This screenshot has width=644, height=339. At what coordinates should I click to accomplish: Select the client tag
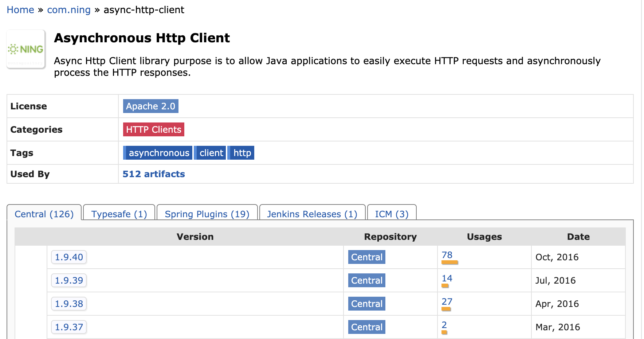pyautogui.click(x=211, y=153)
